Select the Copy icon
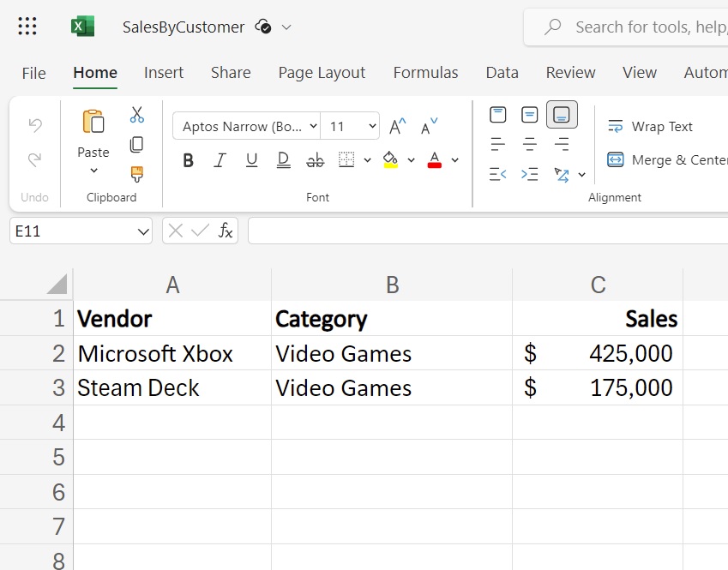The width and height of the screenshot is (728, 570). (136, 144)
